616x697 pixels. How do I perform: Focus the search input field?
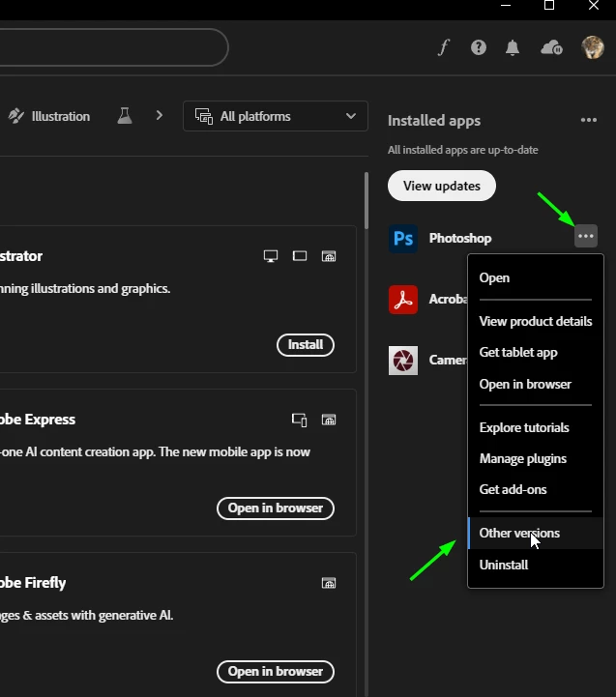[114, 47]
